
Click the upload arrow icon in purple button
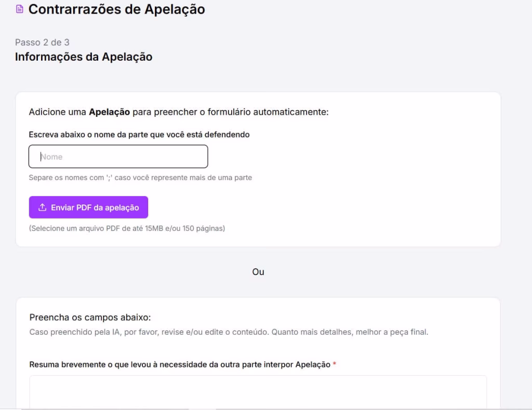click(42, 208)
